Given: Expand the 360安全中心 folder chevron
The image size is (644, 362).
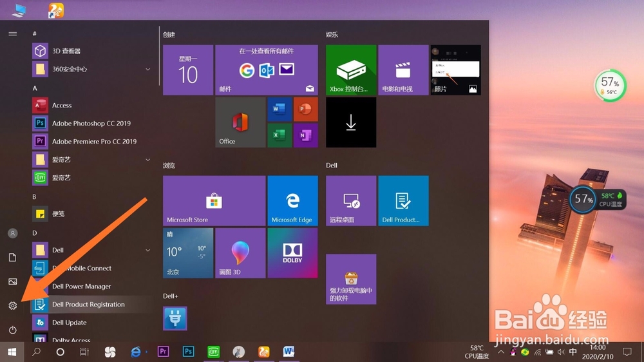Looking at the screenshot, I should pyautogui.click(x=148, y=69).
